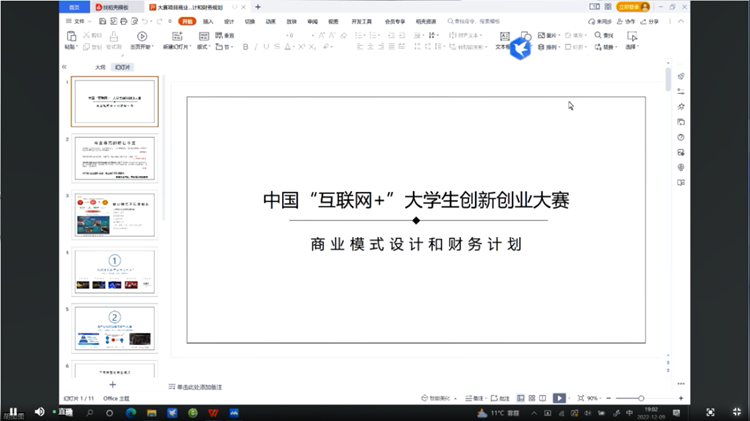This screenshot has height=421, width=750.
Task: Open slideshow options arrow beside play button
Action: [569, 398]
